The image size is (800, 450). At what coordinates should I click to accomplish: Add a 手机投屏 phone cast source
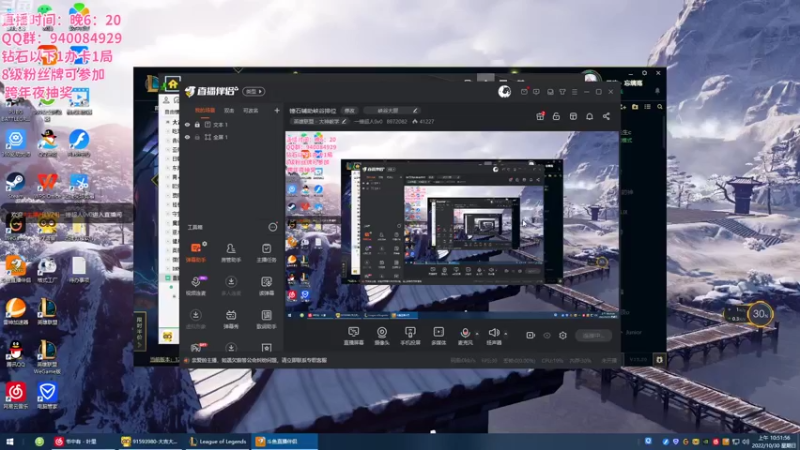coord(410,336)
